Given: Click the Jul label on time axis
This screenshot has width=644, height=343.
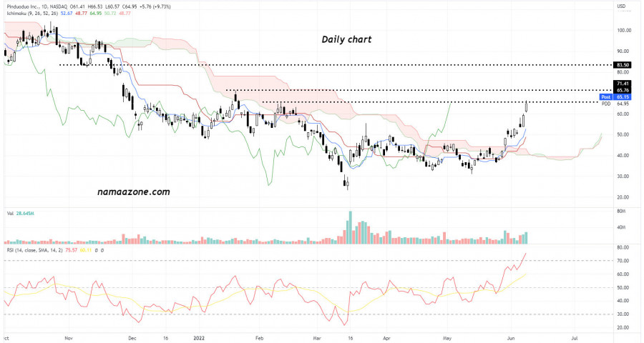Looking at the screenshot, I should click(575, 334).
